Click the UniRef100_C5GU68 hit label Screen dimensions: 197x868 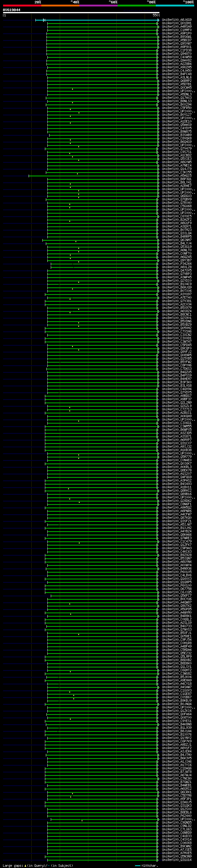click(x=177, y=206)
